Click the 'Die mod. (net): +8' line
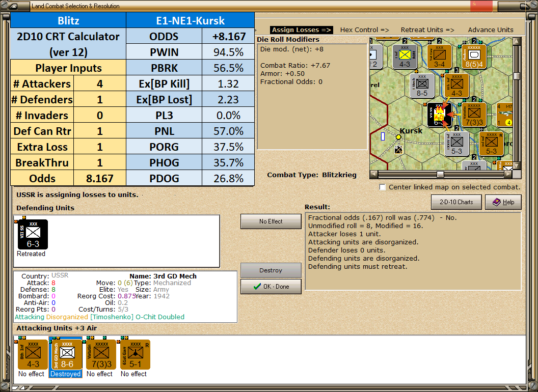The height and width of the screenshot is (392, 538). tap(291, 49)
